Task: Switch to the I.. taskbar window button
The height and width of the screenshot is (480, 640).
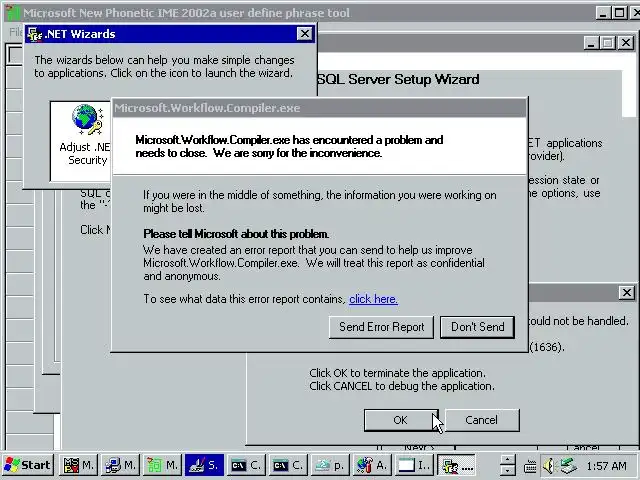Action: [x=415, y=465]
